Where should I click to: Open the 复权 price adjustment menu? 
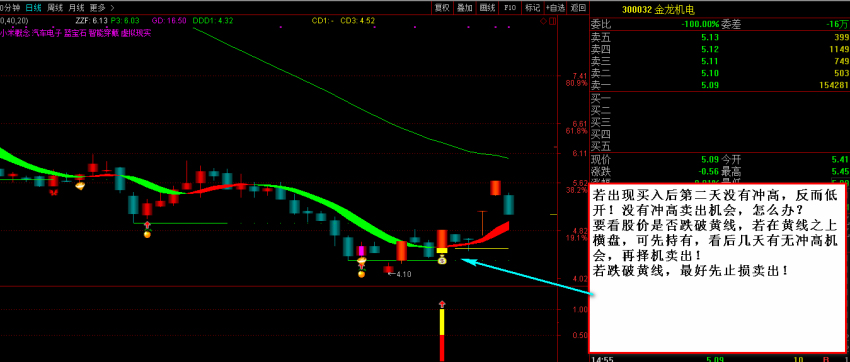[x=442, y=8]
